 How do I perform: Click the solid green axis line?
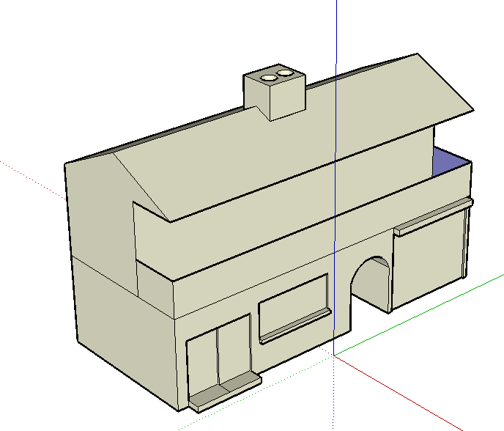(418, 315)
